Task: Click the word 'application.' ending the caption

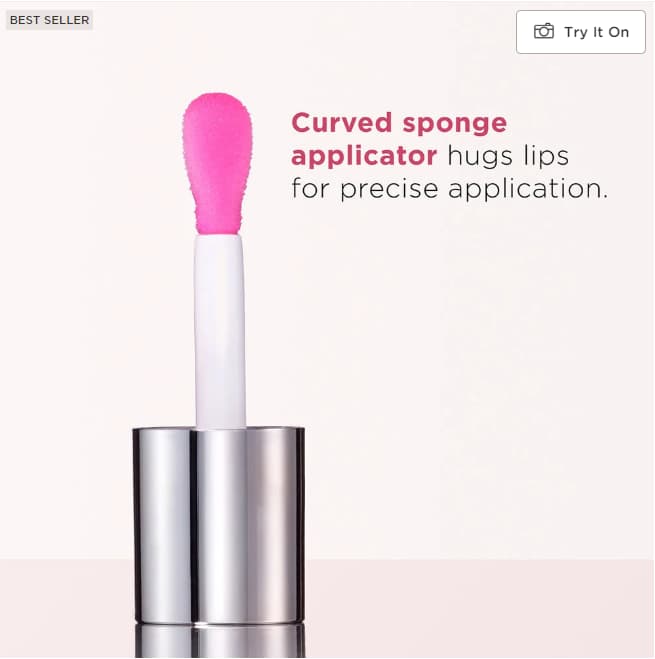Action: point(528,190)
